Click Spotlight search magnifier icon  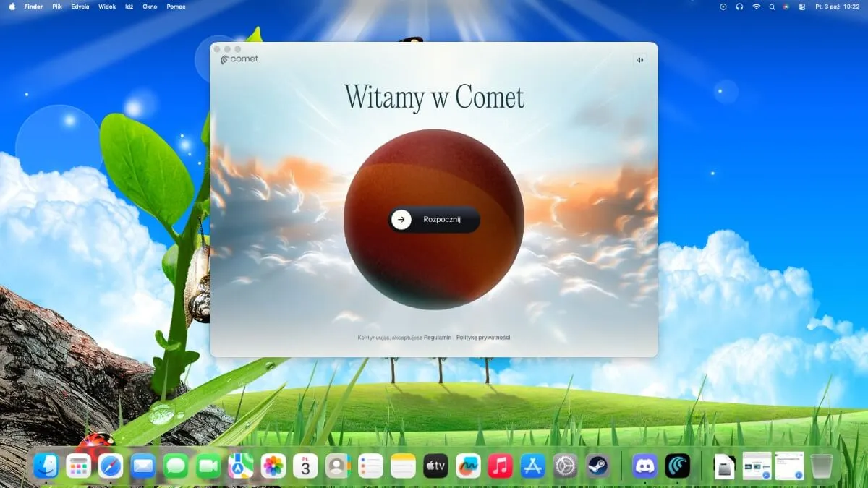coord(772,7)
